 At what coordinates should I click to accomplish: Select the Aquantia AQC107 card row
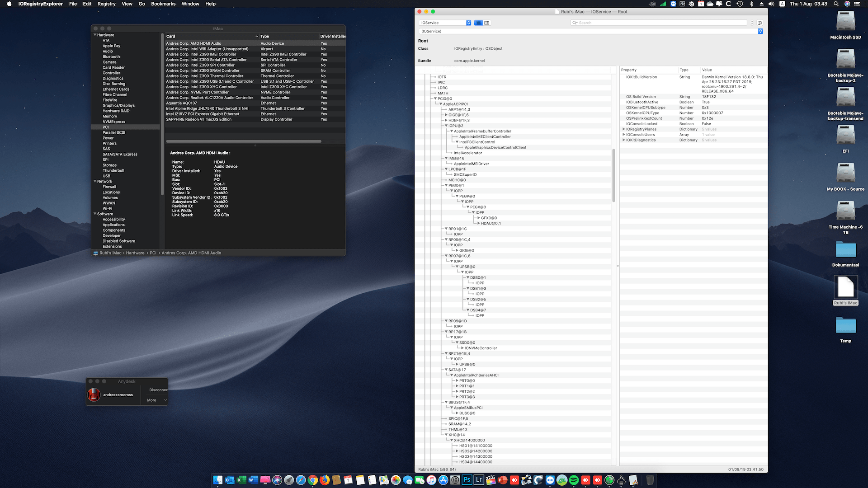click(x=255, y=103)
